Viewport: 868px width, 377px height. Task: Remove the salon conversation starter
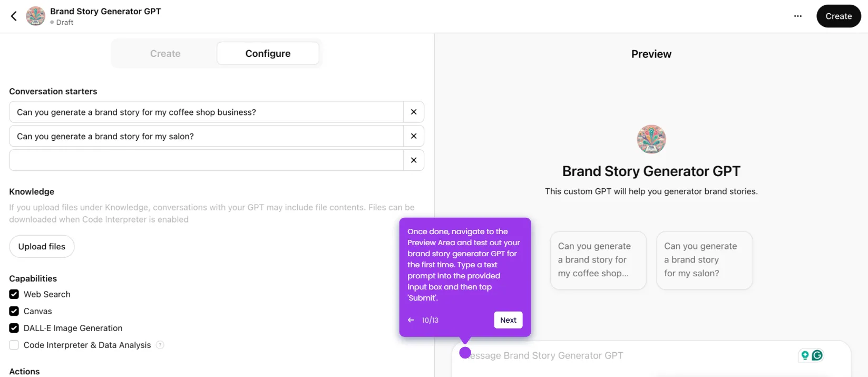click(x=414, y=136)
